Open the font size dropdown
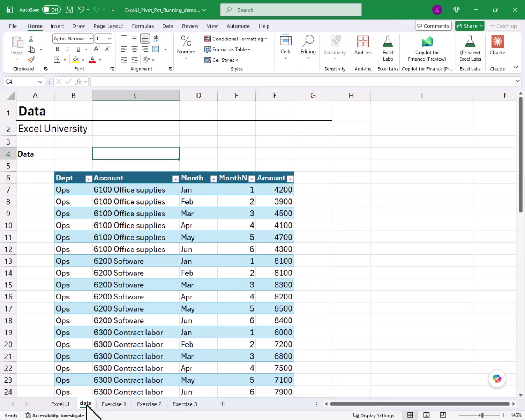The image size is (525, 420). 110,38
